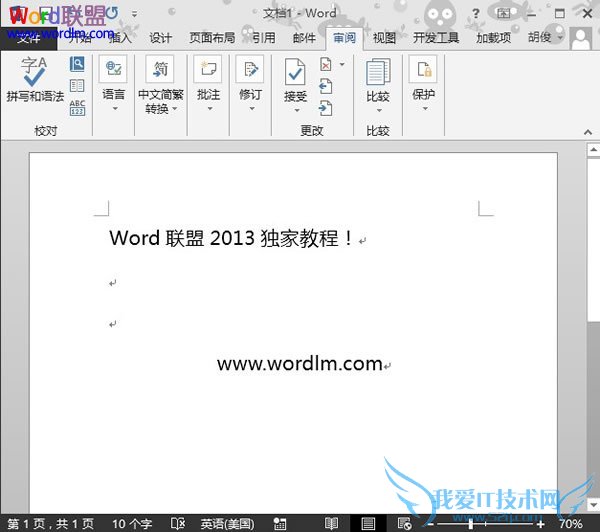Switch to the Page Layout (页面布局) tab

click(212, 38)
